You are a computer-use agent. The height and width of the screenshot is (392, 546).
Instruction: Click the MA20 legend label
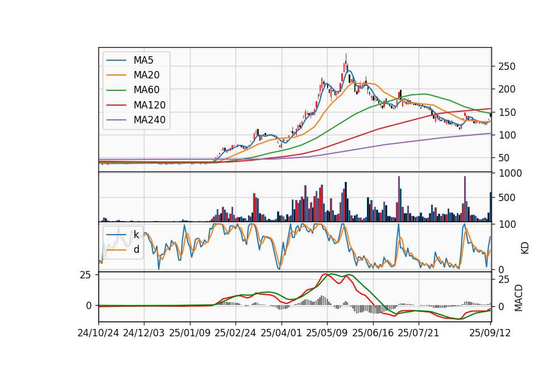coord(146,75)
